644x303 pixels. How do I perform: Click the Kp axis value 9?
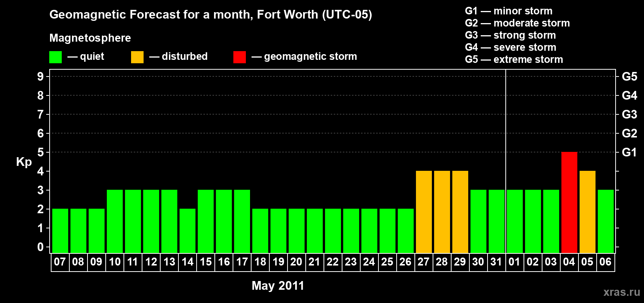click(41, 77)
